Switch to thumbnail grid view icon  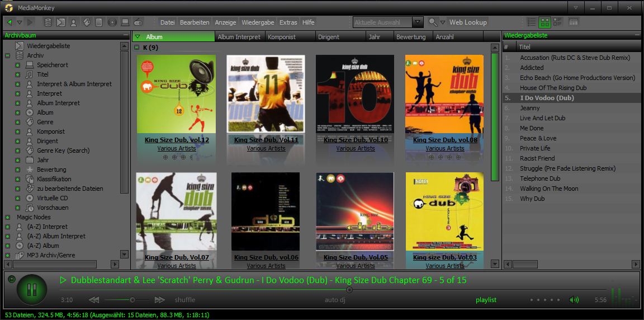point(544,22)
